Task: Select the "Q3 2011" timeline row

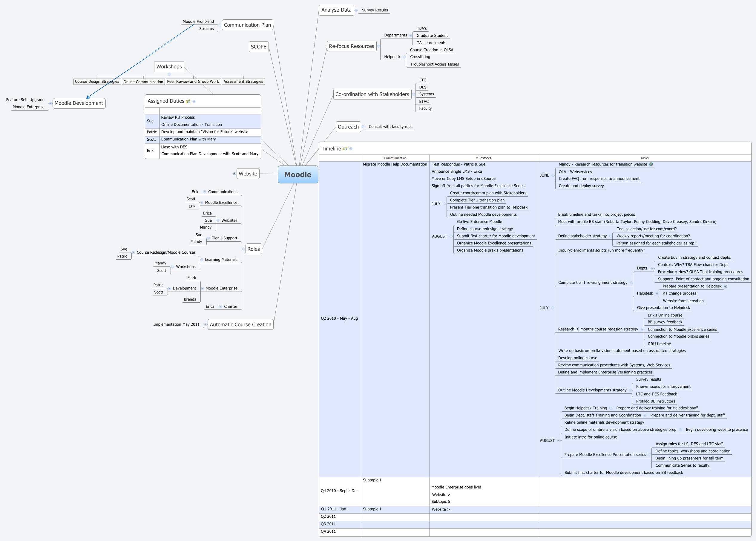Action: point(328,524)
